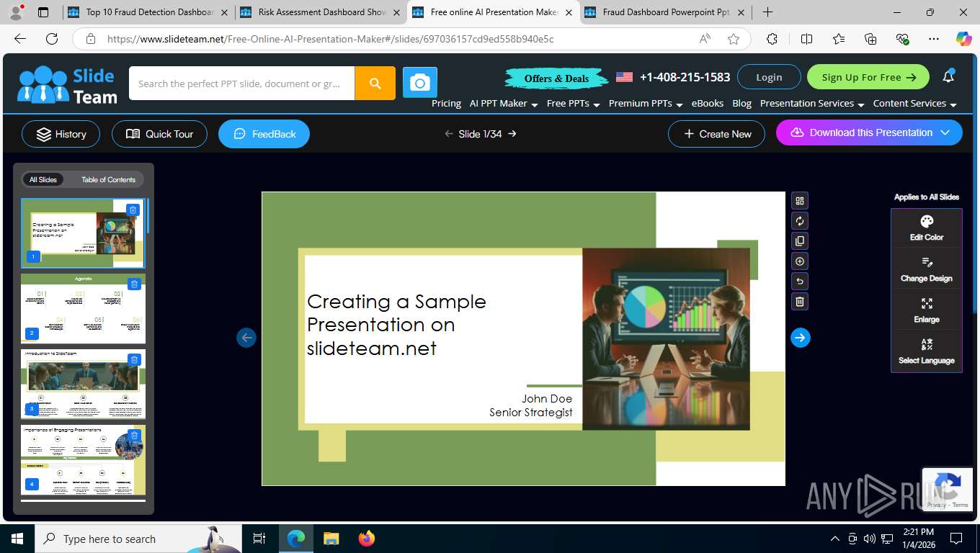Undo the last change on the slide
Viewport: 980px width, 553px height.
click(x=800, y=282)
